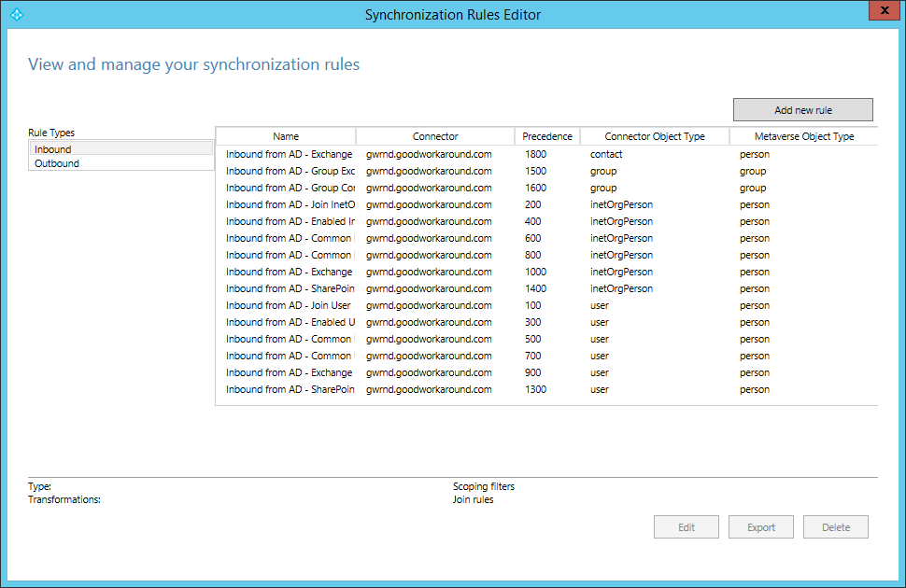
Task: Select the contact rule with precedence 1800
Action: pos(290,154)
